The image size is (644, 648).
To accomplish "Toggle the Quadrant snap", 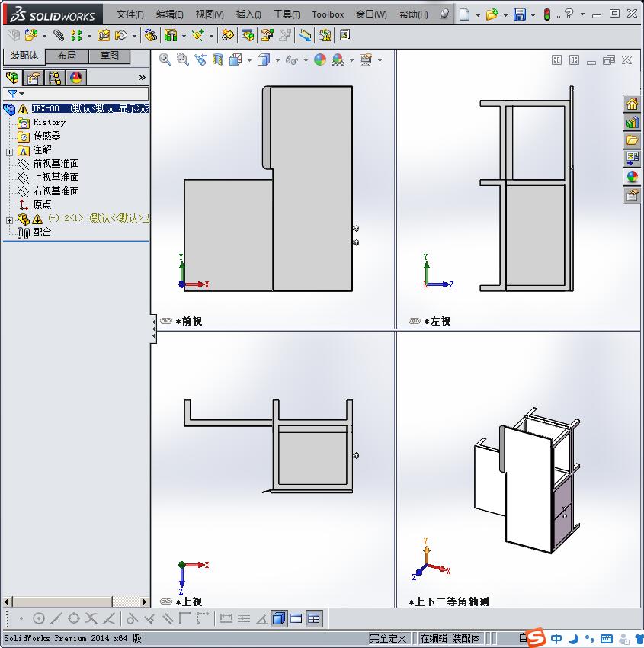I will (x=73, y=618).
